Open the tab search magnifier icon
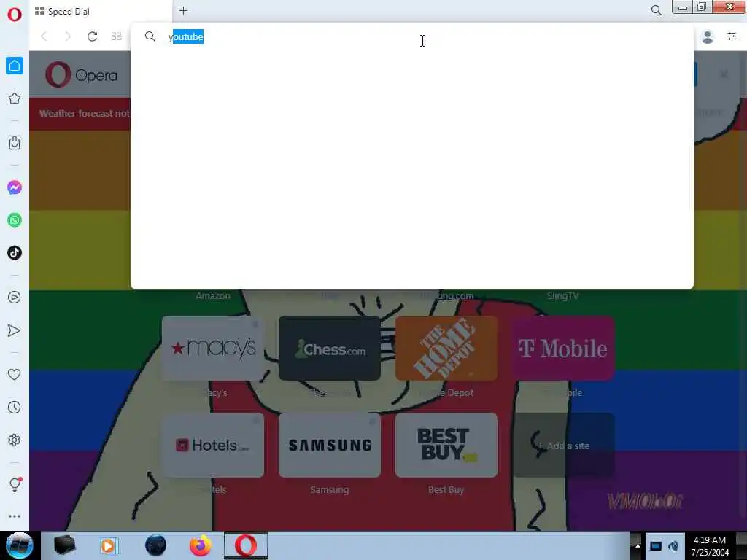Image resolution: width=747 pixels, height=560 pixels. coord(656,10)
